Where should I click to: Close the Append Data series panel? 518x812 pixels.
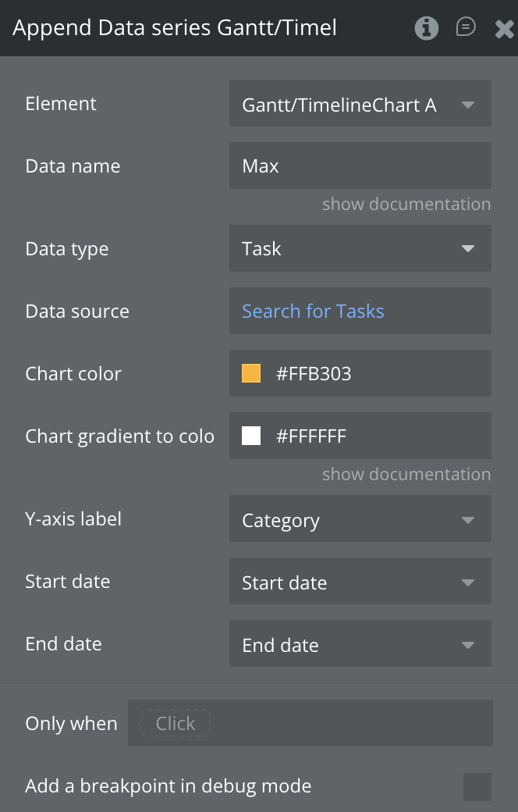[504, 29]
